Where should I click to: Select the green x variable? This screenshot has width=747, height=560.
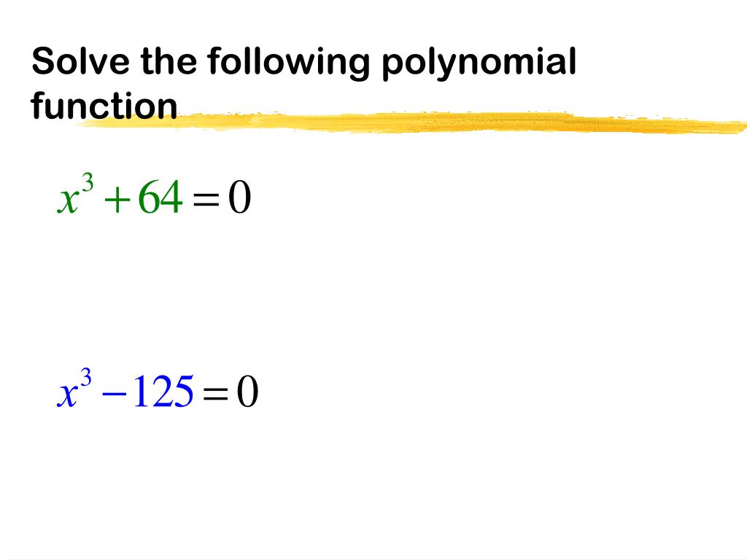click(68, 201)
